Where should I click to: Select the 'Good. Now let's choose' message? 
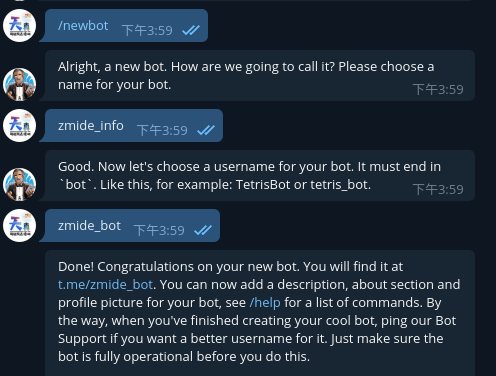(260, 176)
